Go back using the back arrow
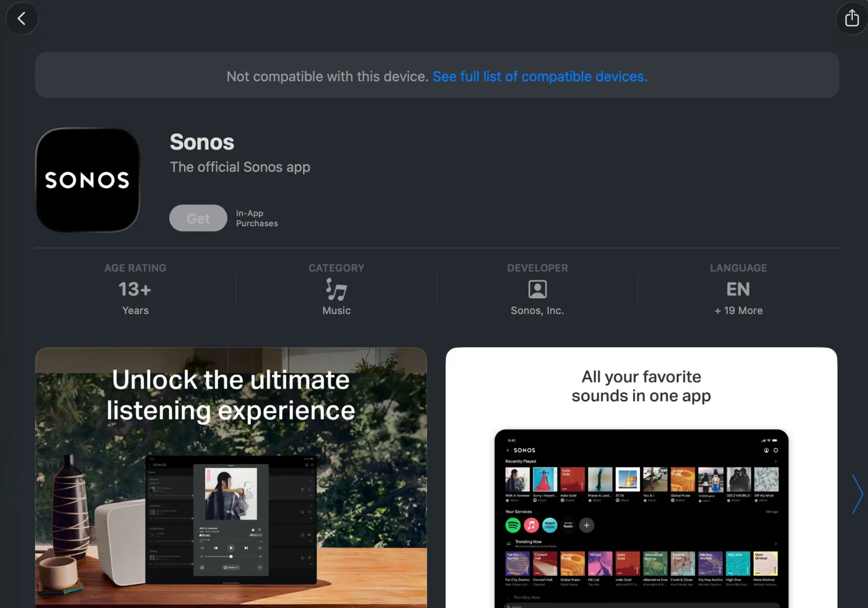Screen dimensions: 868x608 [22, 18]
